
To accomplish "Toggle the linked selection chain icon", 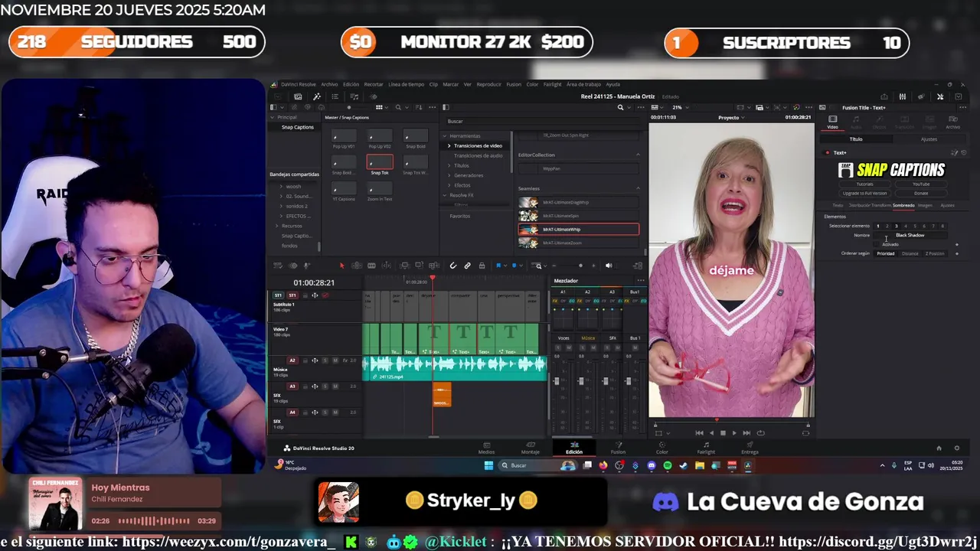I will [x=467, y=266].
